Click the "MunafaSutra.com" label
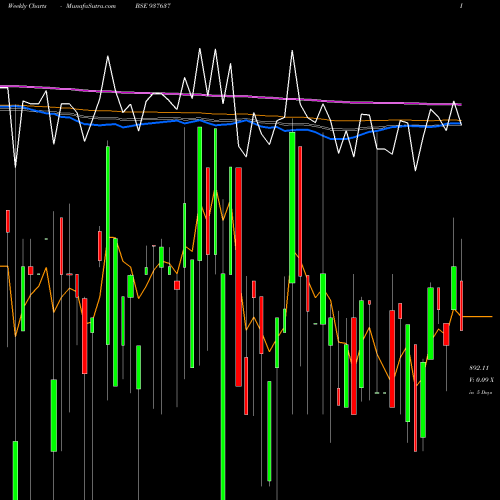The image size is (500, 500). (91, 6)
